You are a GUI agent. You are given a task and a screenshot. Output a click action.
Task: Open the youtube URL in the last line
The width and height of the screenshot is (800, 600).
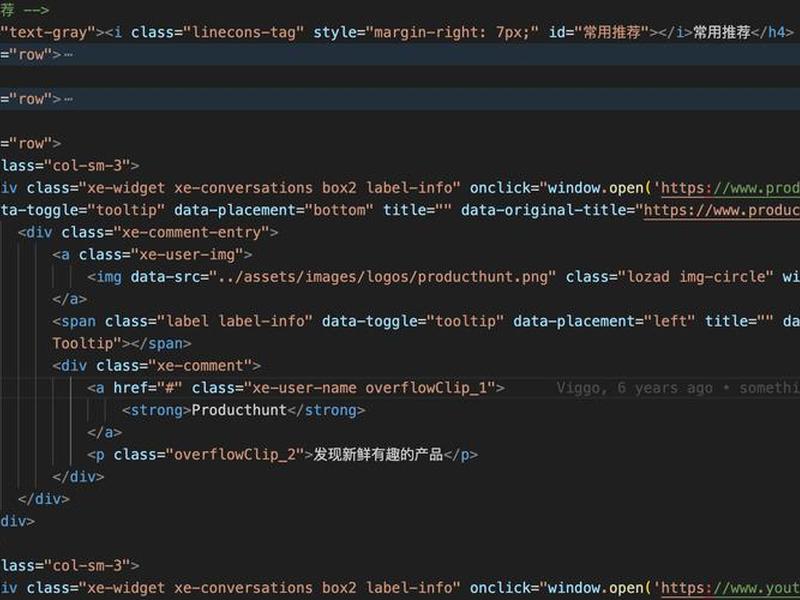[730, 588]
